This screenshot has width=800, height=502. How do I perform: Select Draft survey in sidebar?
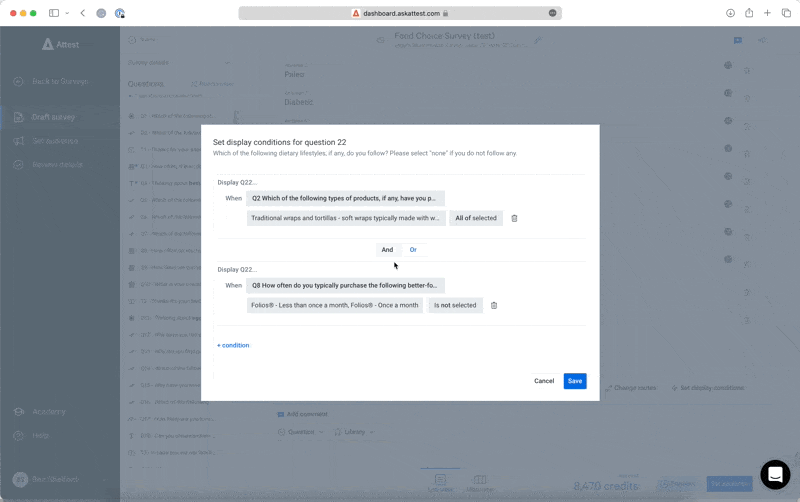[x=53, y=117]
